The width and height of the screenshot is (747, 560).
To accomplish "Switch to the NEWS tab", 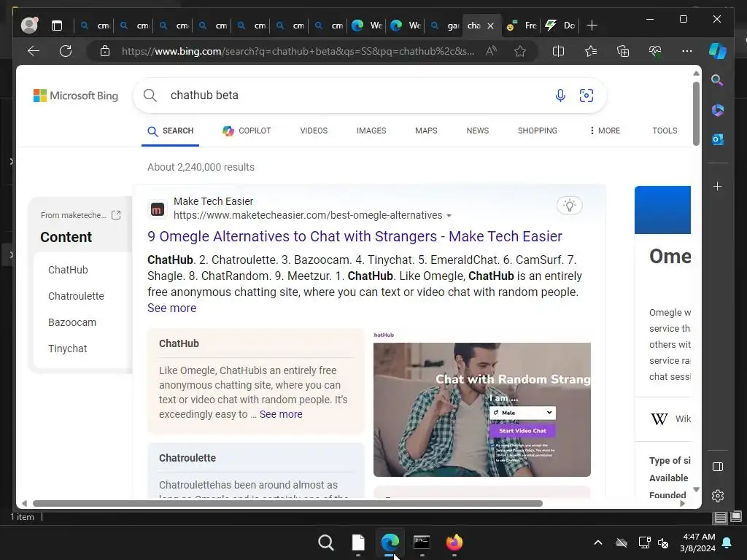I will [x=477, y=131].
